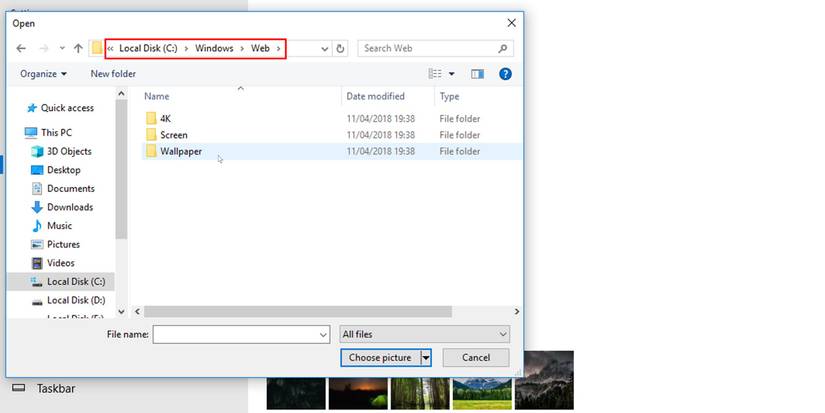Open the Help button
The height and width of the screenshot is (413, 825).
pyautogui.click(x=505, y=74)
